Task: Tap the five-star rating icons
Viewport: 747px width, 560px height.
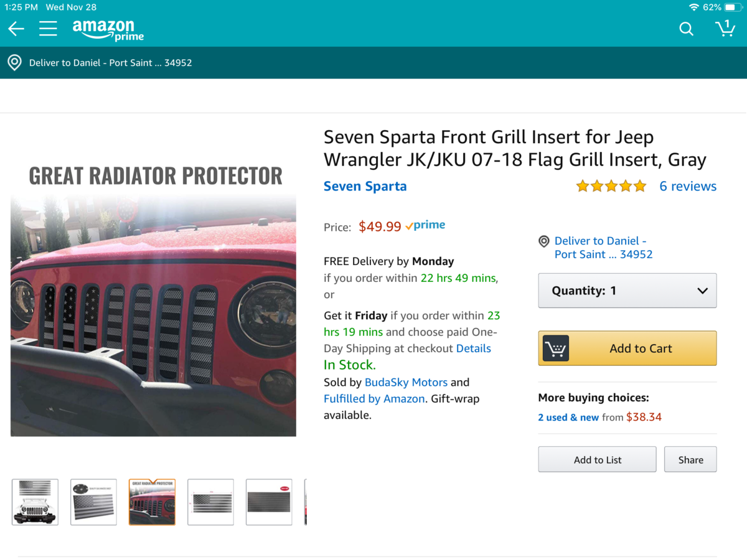Action: [x=611, y=186]
